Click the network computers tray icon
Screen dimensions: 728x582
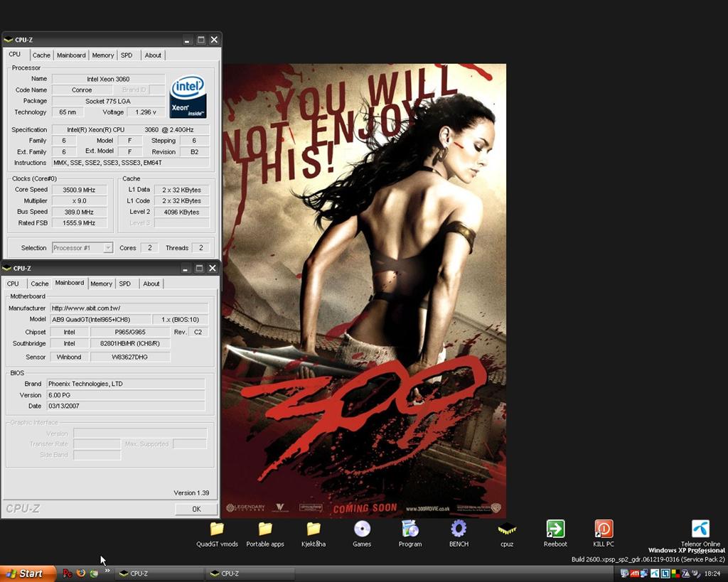click(644, 573)
